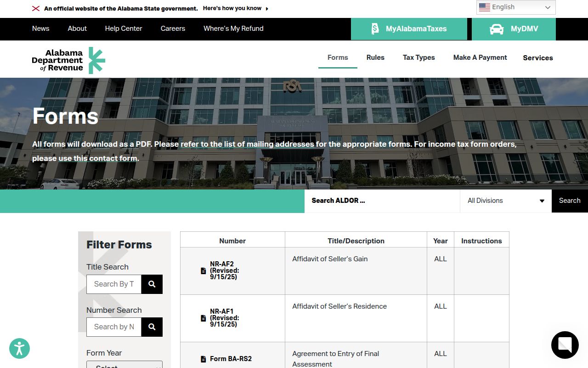Go to the News page
Viewport: 588px width, 368px height.
[40, 29]
